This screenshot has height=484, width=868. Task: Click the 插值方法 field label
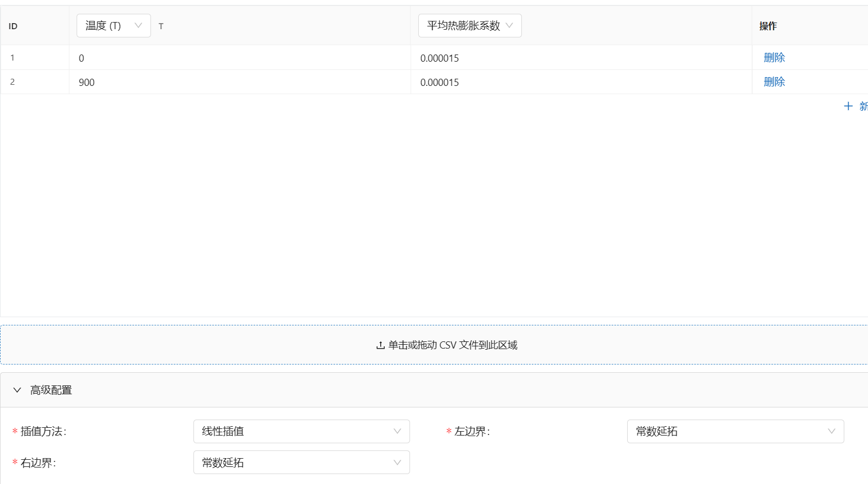[44, 432]
